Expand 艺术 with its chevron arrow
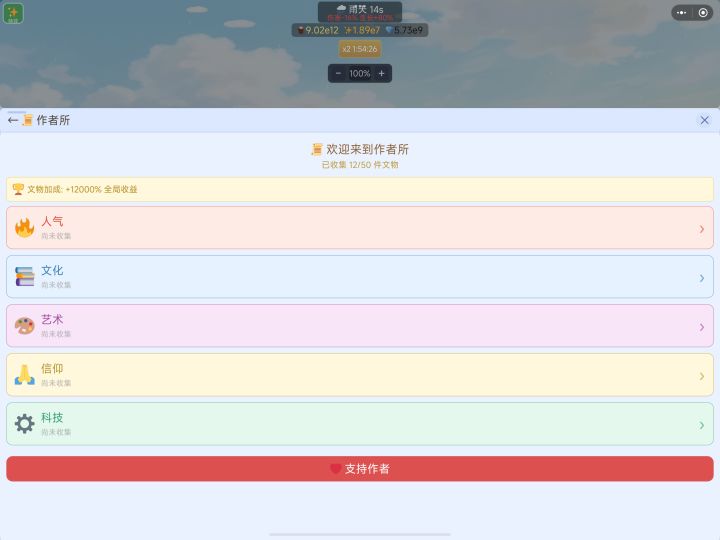The height and width of the screenshot is (540, 720). pos(702,327)
